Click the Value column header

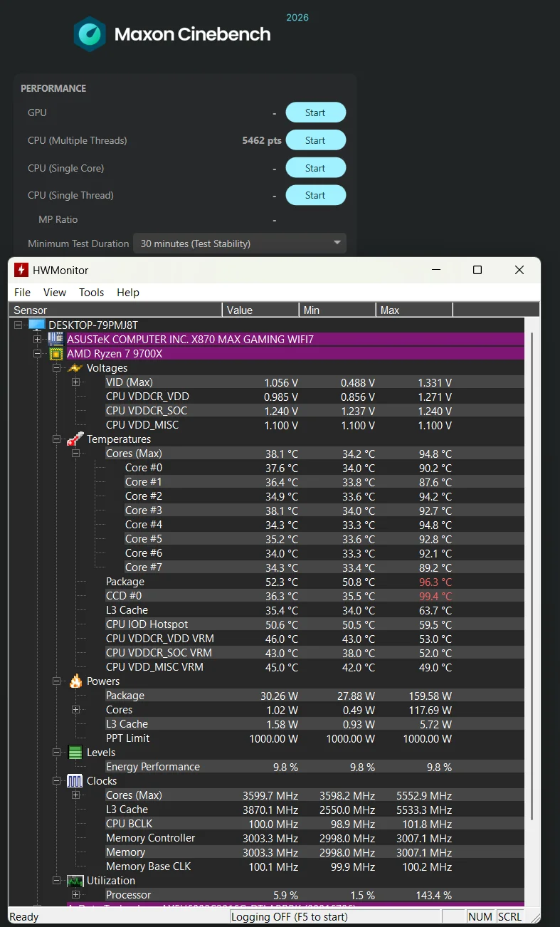coord(261,310)
